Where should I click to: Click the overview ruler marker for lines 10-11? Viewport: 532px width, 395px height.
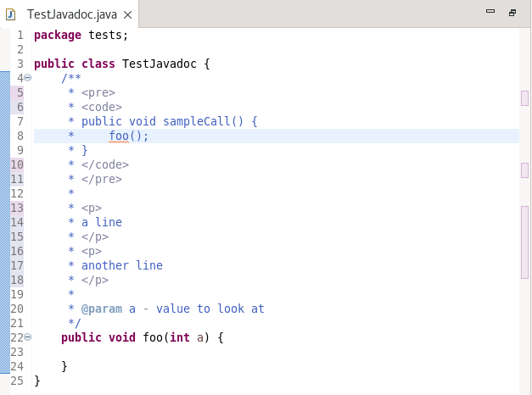(x=524, y=170)
